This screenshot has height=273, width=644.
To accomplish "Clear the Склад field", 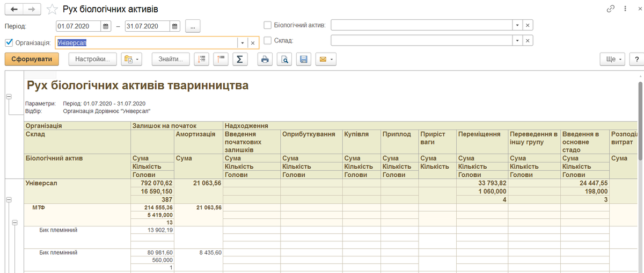I will 528,41.
